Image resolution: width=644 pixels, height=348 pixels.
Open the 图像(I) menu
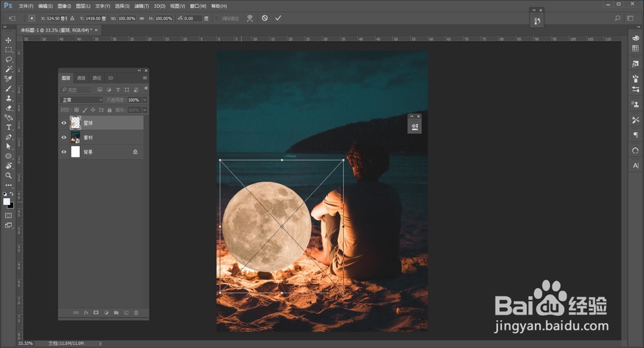(64, 6)
